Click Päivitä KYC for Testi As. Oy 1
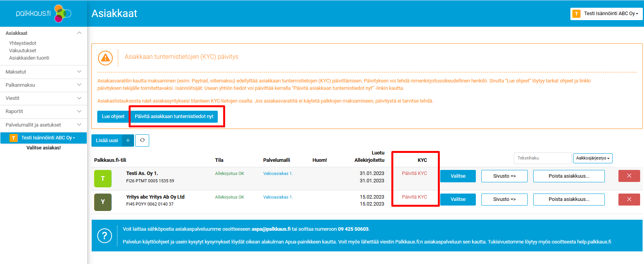 414,173
